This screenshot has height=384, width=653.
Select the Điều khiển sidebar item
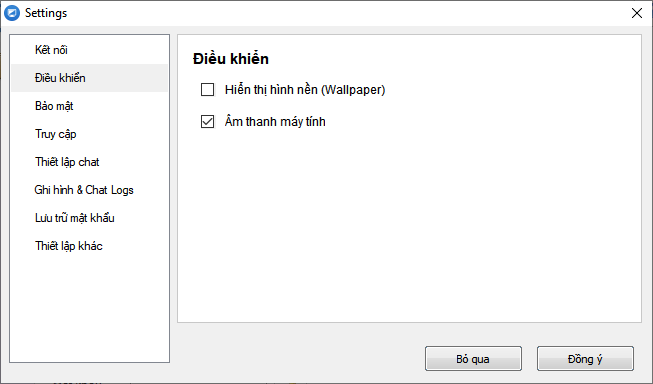90,78
